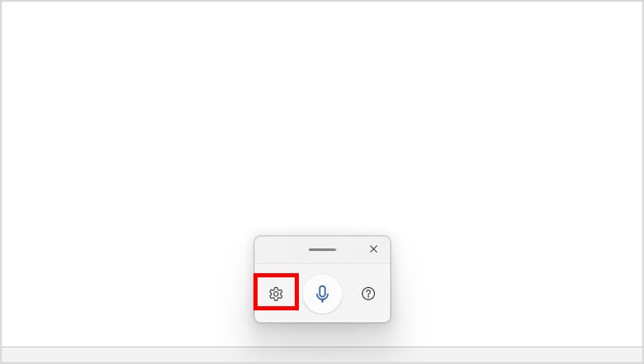Toggle listening with the blue microphone
This screenshot has height=364, width=644.
coord(322,294)
